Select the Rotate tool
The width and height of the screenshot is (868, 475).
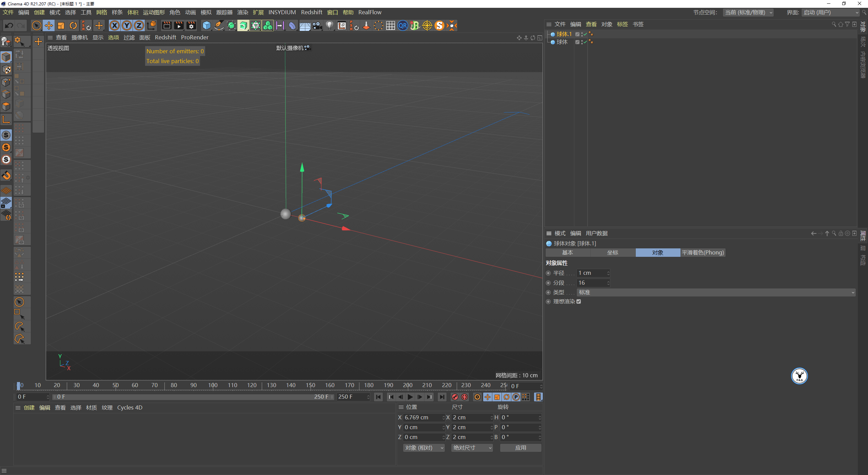[x=73, y=25]
